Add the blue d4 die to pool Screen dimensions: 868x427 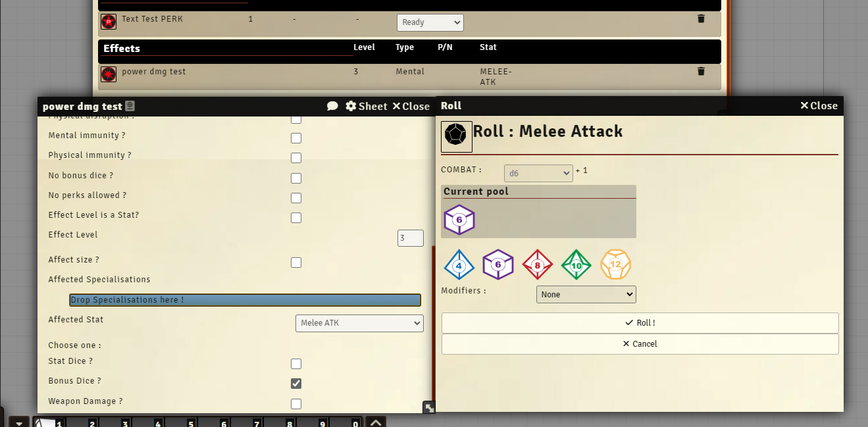[x=459, y=265]
